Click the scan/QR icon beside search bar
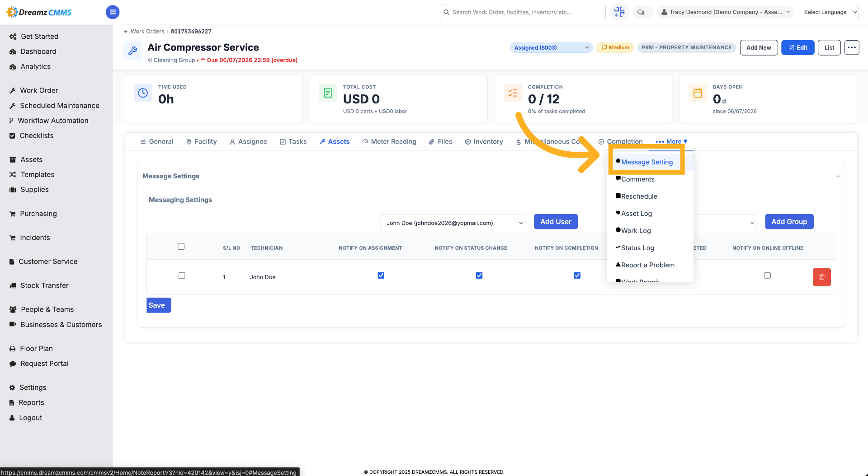This screenshot has height=476, width=868. point(619,12)
